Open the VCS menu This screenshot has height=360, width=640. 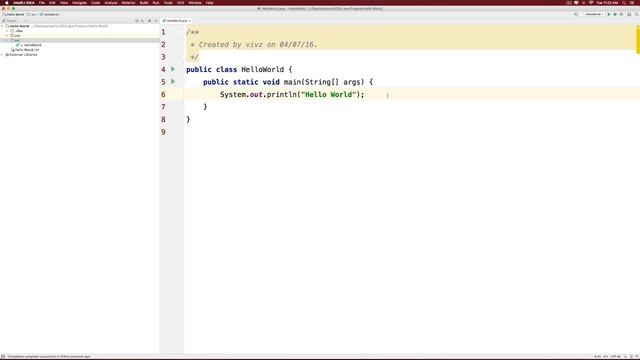[180, 3]
